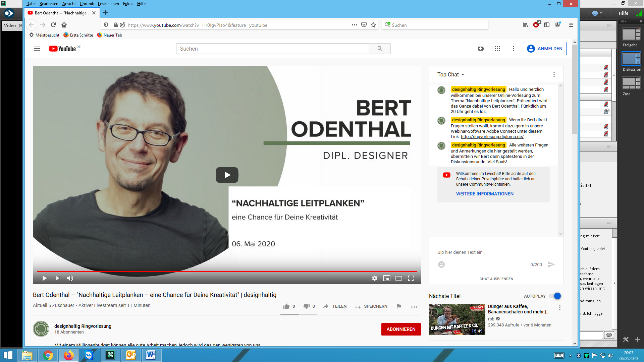The image size is (644, 362).
Task: Open options for Dünger aus Kaffee video
Action: 560,308
